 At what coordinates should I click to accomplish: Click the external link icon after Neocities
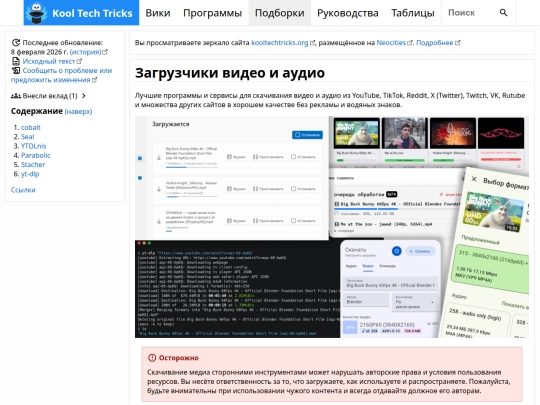pos(410,43)
